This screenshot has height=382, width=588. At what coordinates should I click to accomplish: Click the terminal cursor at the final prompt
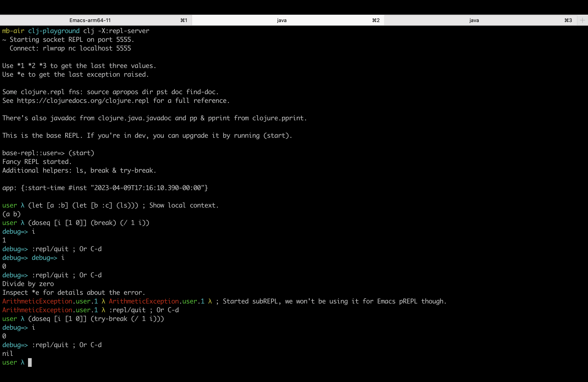click(x=30, y=362)
